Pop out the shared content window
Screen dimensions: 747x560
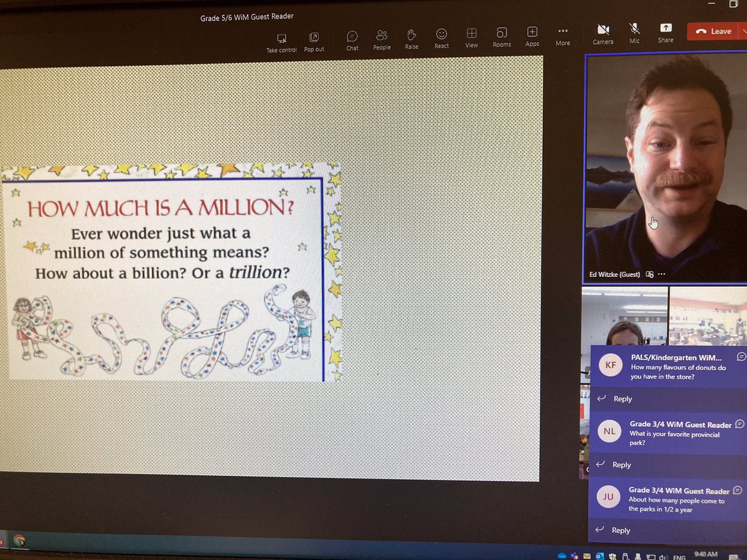coord(314,42)
